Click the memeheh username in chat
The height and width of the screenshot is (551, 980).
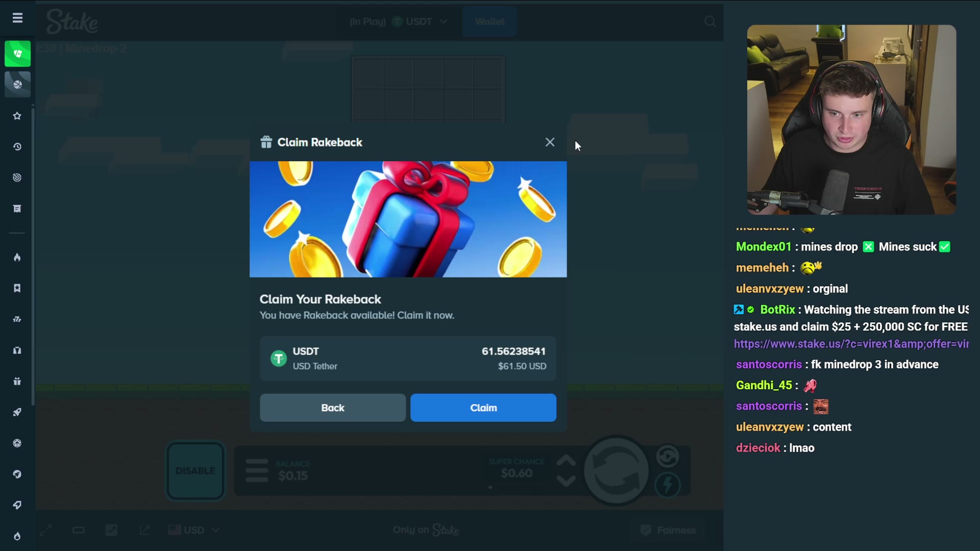click(x=763, y=268)
